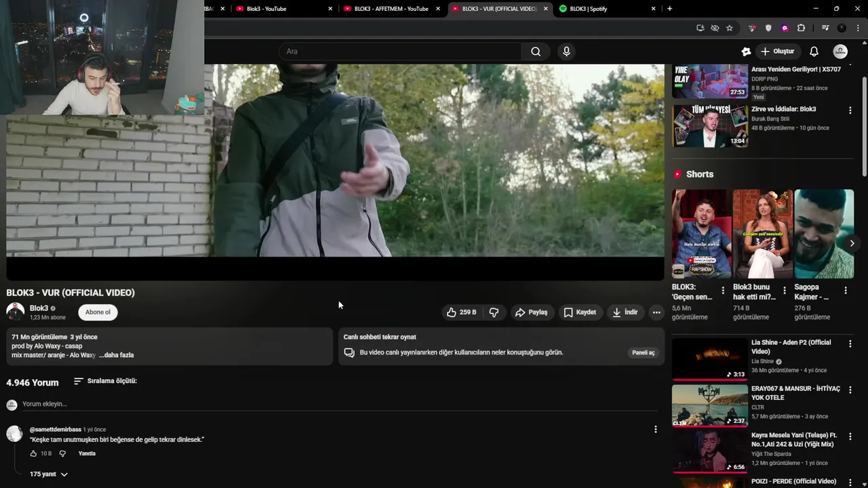Open options for Kayra Mesela Yani video

click(x=850, y=436)
